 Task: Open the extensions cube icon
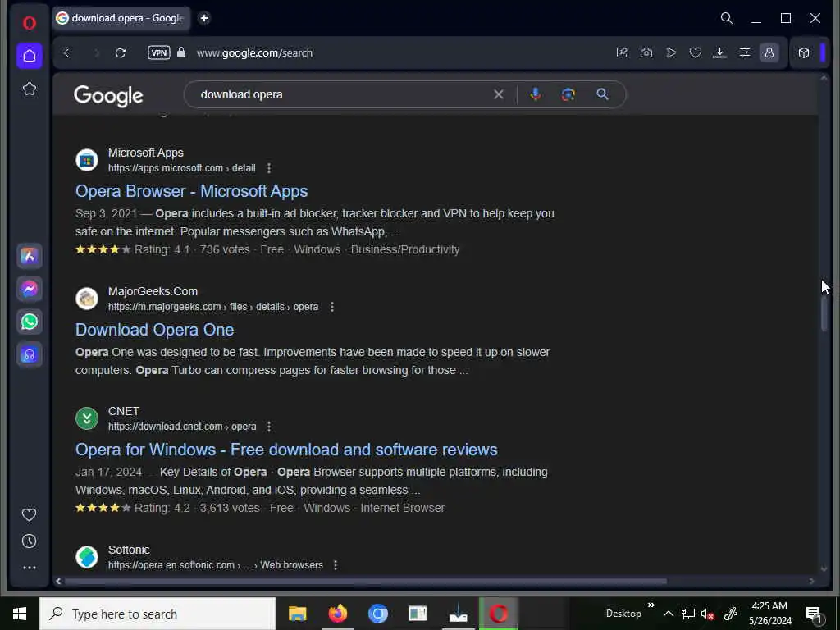pyautogui.click(x=804, y=52)
